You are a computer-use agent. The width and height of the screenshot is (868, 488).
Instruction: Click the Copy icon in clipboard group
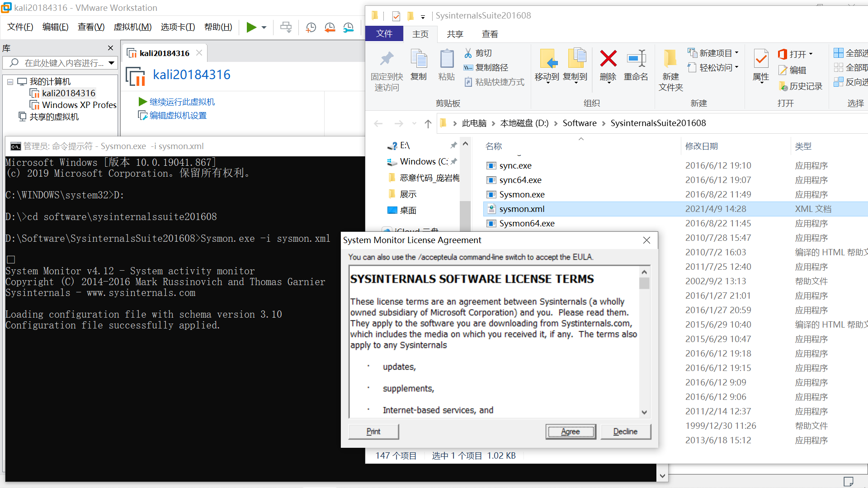419,60
